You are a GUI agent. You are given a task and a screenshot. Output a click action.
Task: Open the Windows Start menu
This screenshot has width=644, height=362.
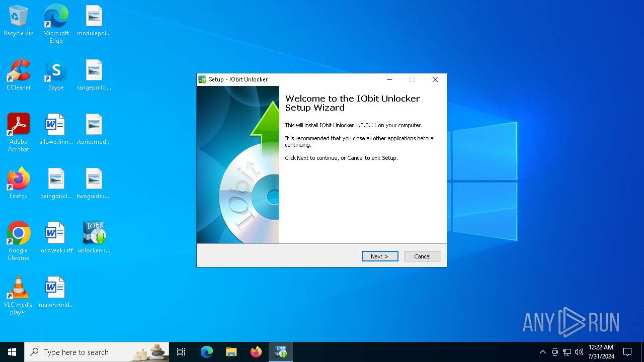coord(12,352)
